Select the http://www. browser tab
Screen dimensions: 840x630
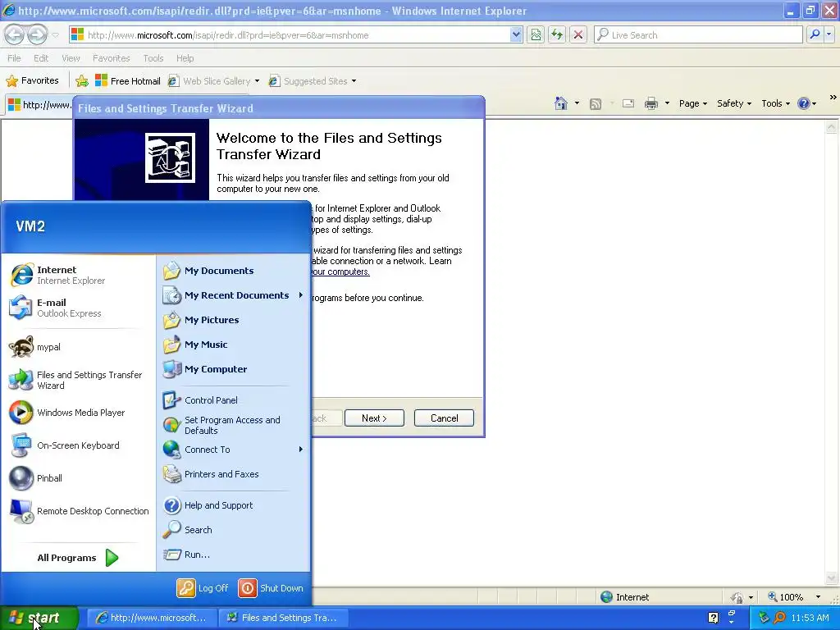tap(39, 104)
